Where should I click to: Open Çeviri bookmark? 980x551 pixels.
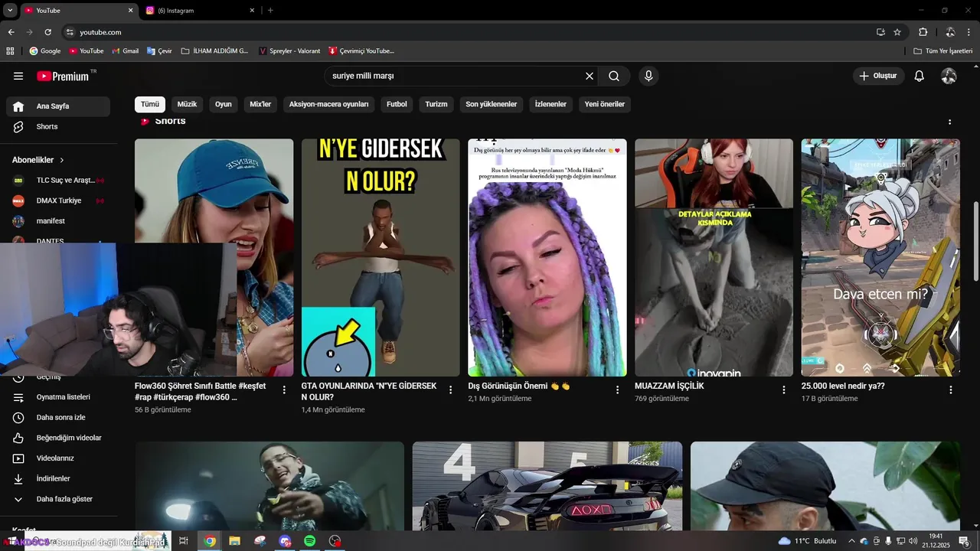tap(159, 51)
